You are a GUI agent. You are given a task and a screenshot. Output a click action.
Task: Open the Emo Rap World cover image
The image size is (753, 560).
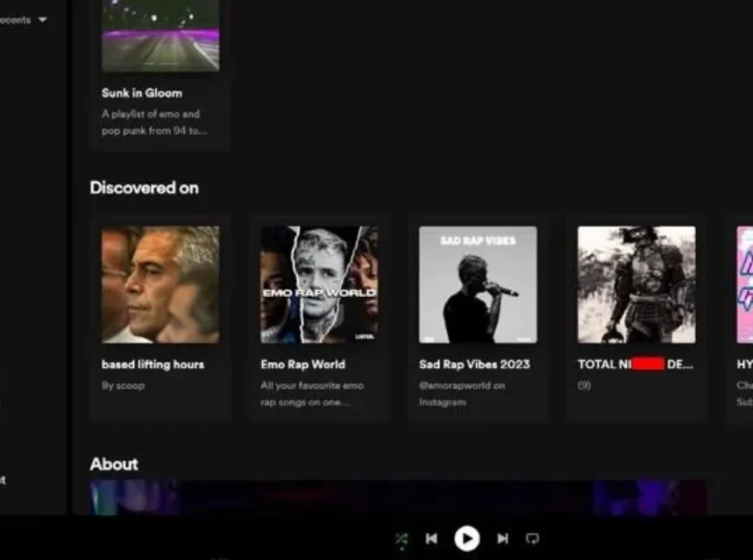click(319, 285)
